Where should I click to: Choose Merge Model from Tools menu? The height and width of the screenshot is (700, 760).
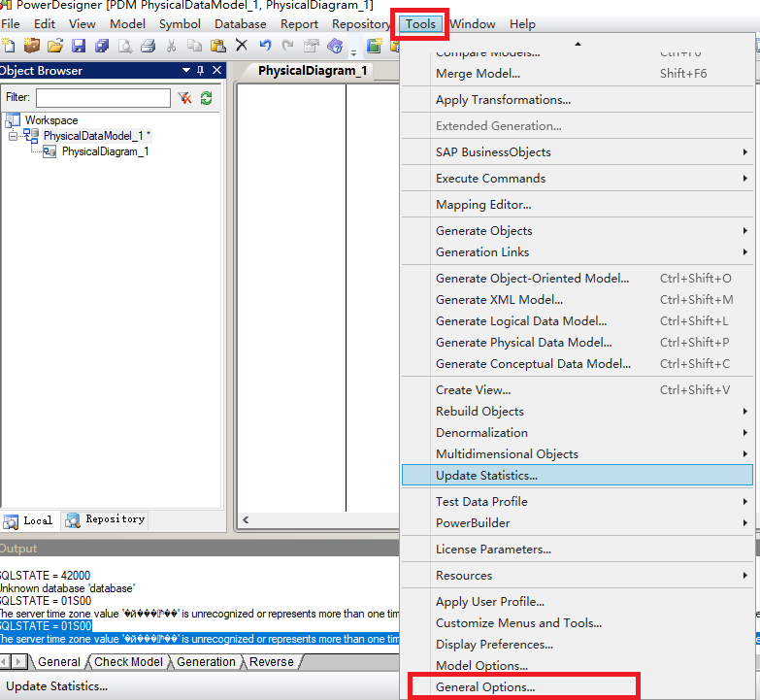578,74
